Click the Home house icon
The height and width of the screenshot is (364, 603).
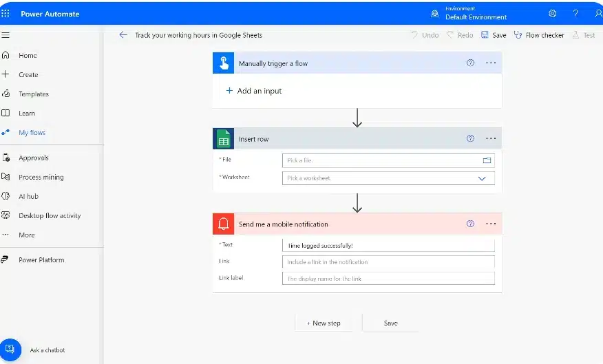(x=6, y=55)
